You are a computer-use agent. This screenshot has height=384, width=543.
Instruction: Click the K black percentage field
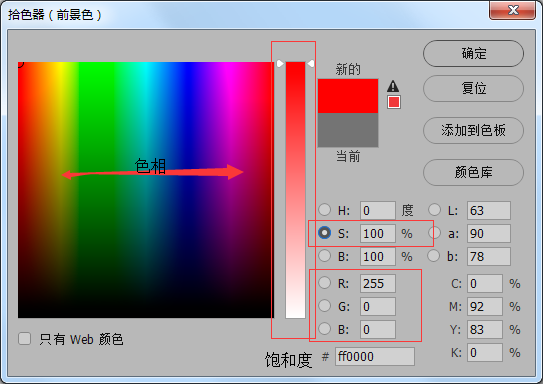click(x=485, y=352)
